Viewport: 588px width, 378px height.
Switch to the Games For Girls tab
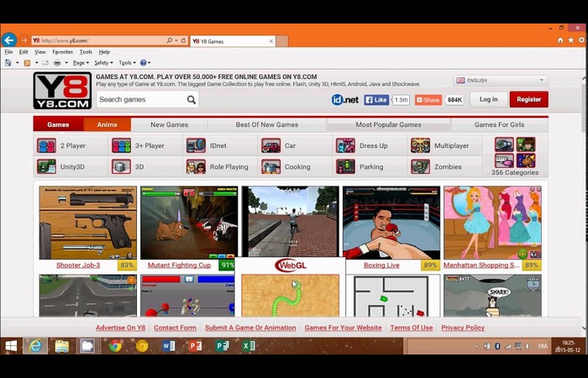tap(499, 124)
